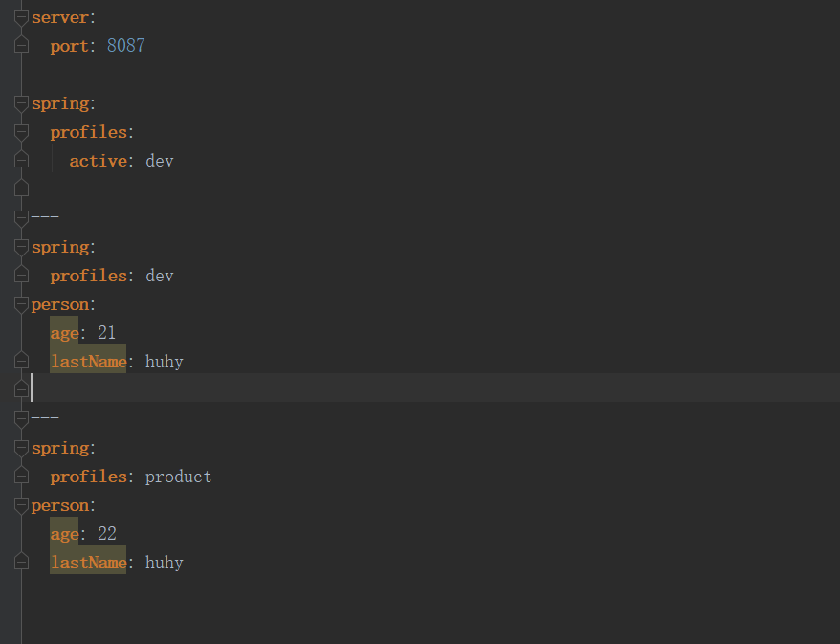840x644 pixels.
Task: Click the 'server' key text
Action: tap(59, 17)
